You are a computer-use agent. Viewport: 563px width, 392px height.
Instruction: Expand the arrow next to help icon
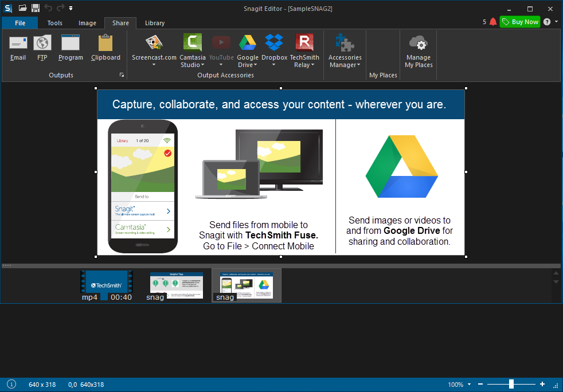[556, 22]
